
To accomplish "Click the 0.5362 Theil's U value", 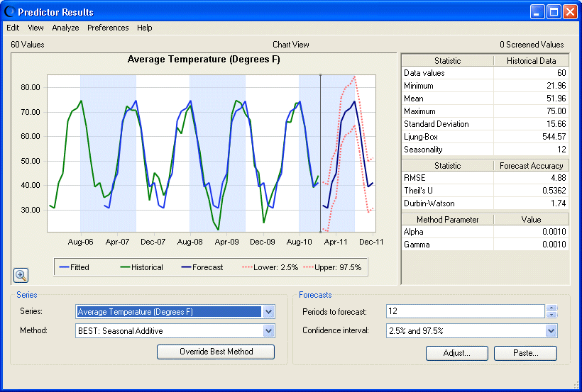I will 554,191.
